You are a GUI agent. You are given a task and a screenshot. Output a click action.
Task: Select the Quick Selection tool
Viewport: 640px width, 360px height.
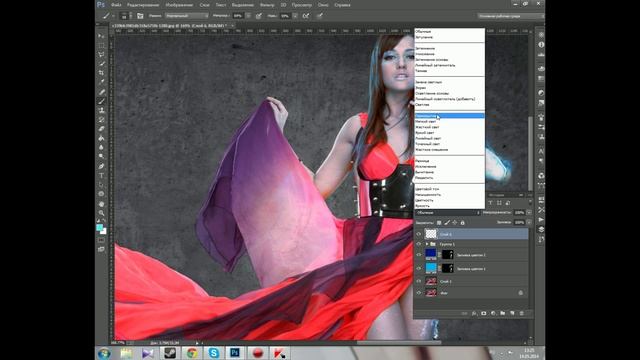click(101, 64)
